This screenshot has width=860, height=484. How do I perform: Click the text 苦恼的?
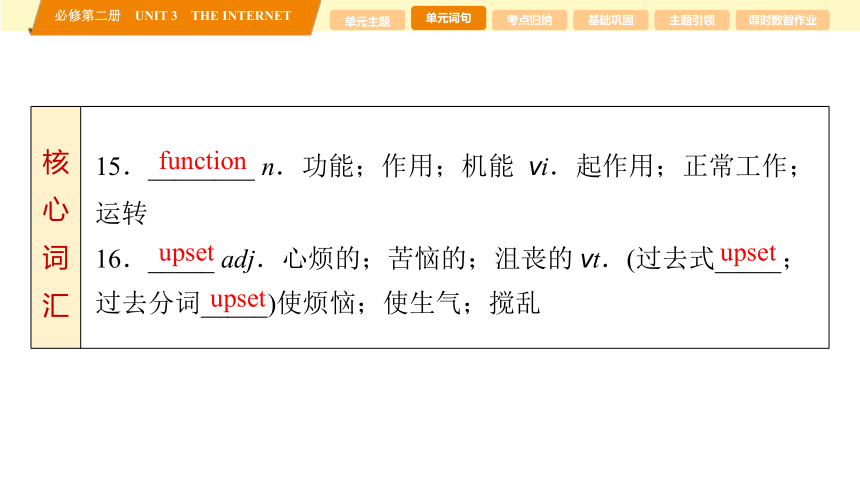click(x=427, y=258)
